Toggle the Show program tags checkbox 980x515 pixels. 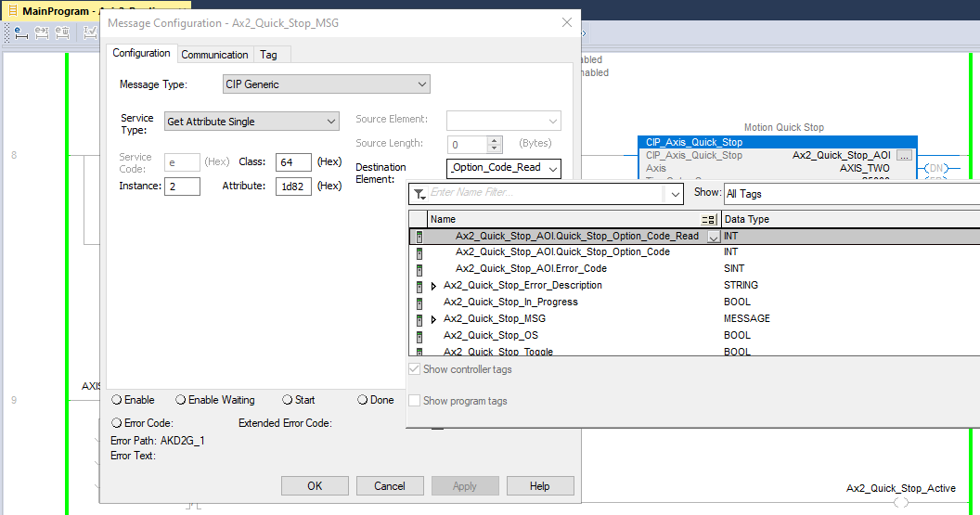point(414,401)
